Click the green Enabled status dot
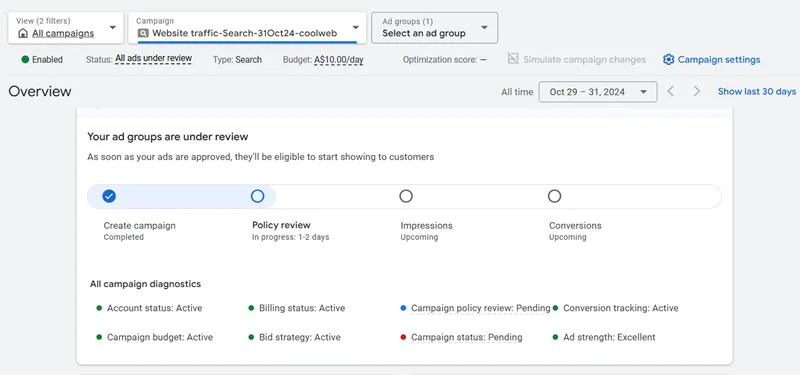The width and height of the screenshot is (800, 375). click(x=25, y=60)
